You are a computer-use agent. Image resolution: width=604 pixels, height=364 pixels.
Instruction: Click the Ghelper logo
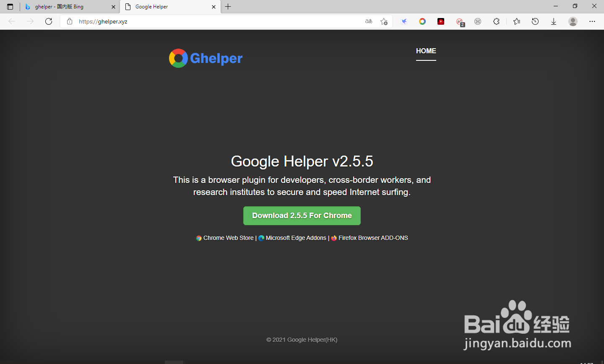click(206, 58)
